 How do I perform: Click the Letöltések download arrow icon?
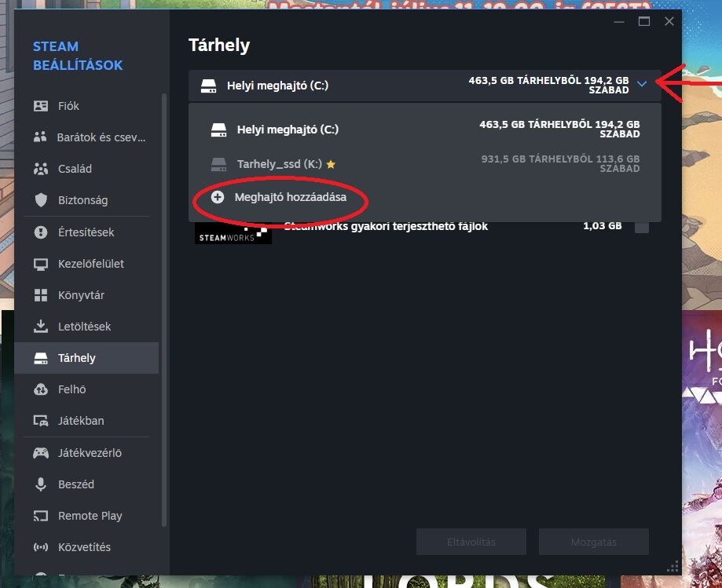(41, 327)
